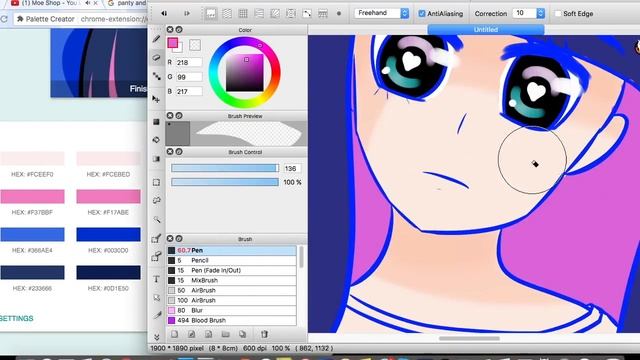This screenshot has height=360, width=640.
Task: Enable curve snap
Action: coord(307,13)
